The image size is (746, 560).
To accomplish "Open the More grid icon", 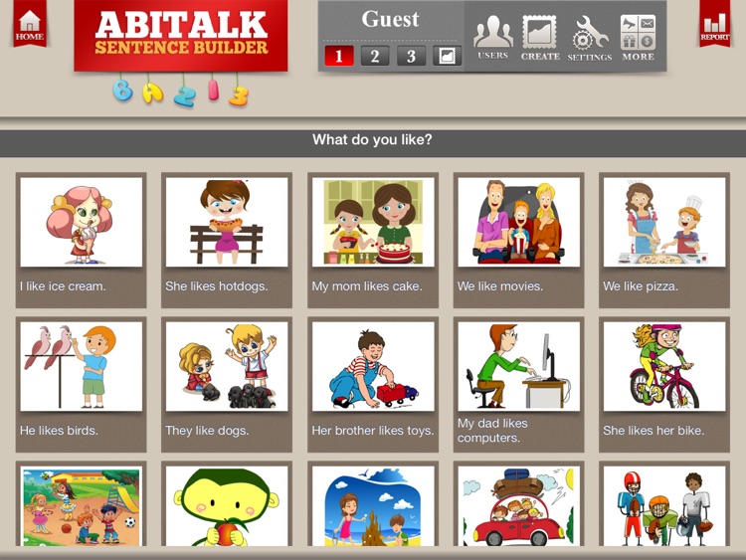I will click(638, 38).
